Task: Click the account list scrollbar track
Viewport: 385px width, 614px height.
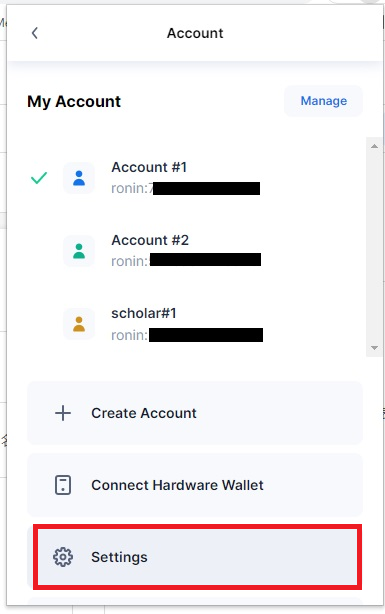Action: (x=374, y=247)
